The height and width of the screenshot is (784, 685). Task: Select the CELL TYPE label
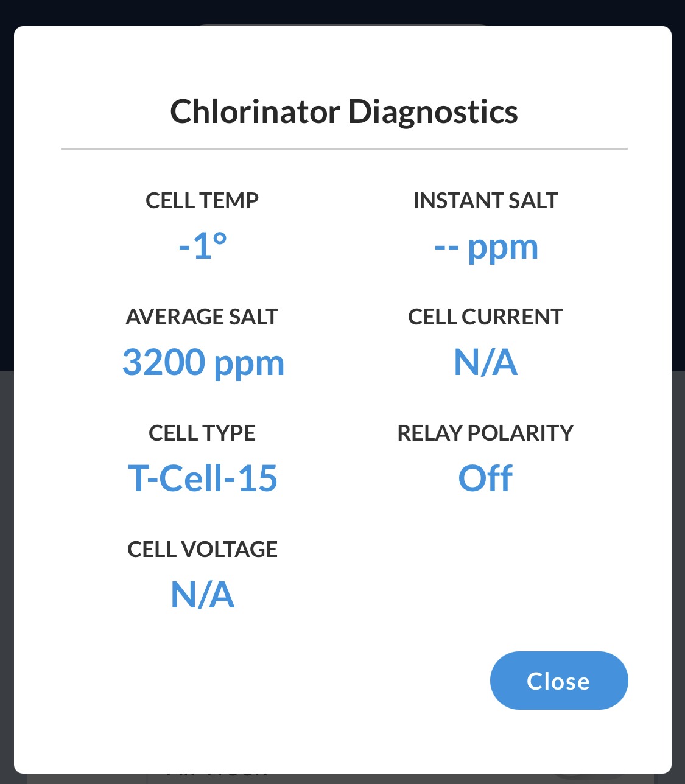tap(202, 433)
